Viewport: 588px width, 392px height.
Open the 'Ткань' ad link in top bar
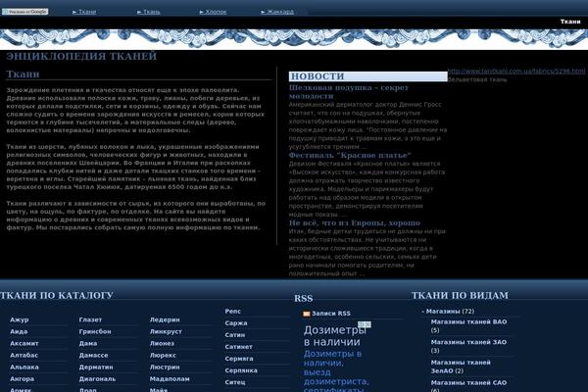tap(149, 12)
